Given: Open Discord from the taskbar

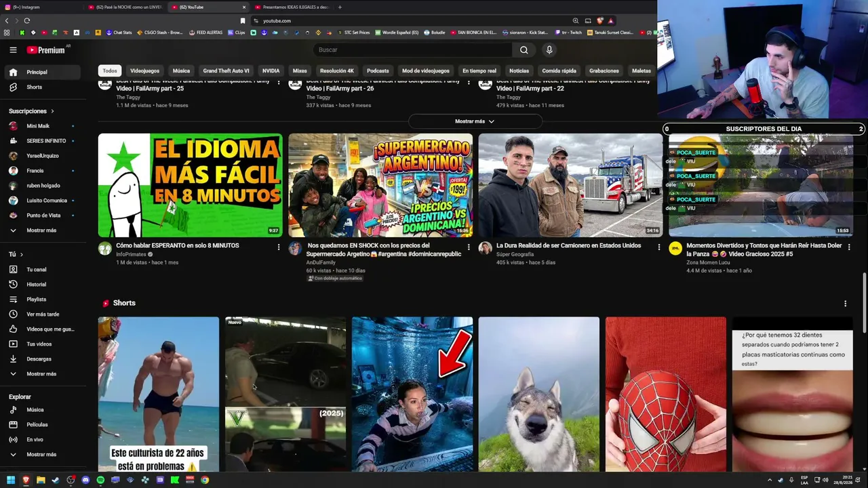Looking at the screenshot, I should (85, 480).
